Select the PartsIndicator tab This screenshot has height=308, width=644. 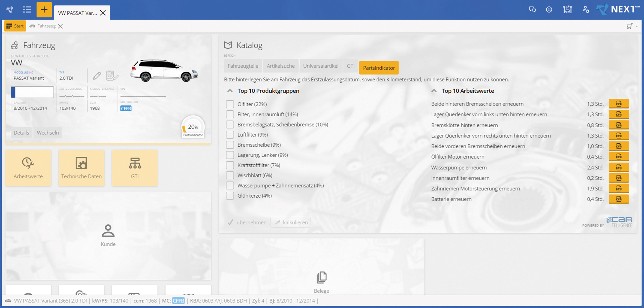pos(379,68)
